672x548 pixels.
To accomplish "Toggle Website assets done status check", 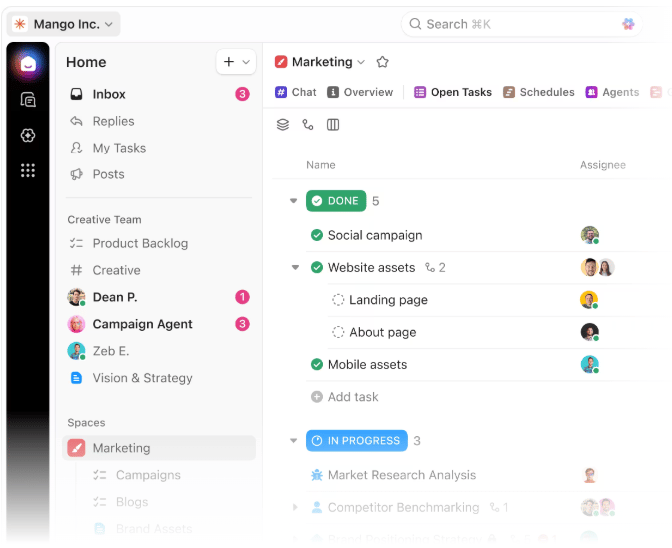I will 317,268.
